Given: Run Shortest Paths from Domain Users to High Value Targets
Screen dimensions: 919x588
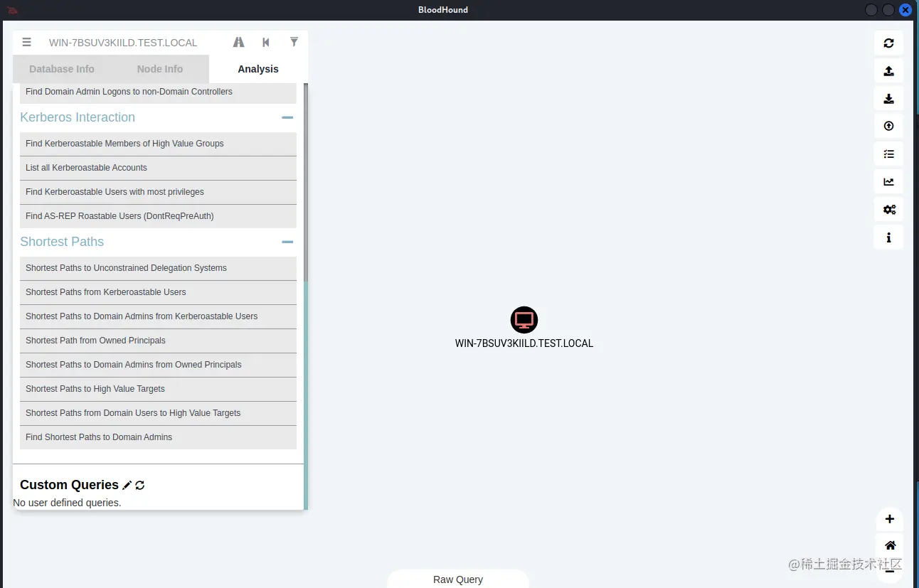Looking at the screenshot, I should tap(158, 413).
